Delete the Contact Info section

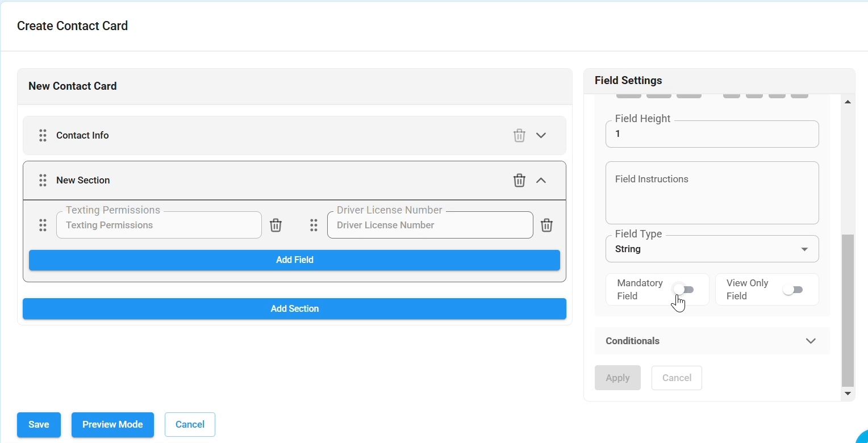[x=519, y=135]
